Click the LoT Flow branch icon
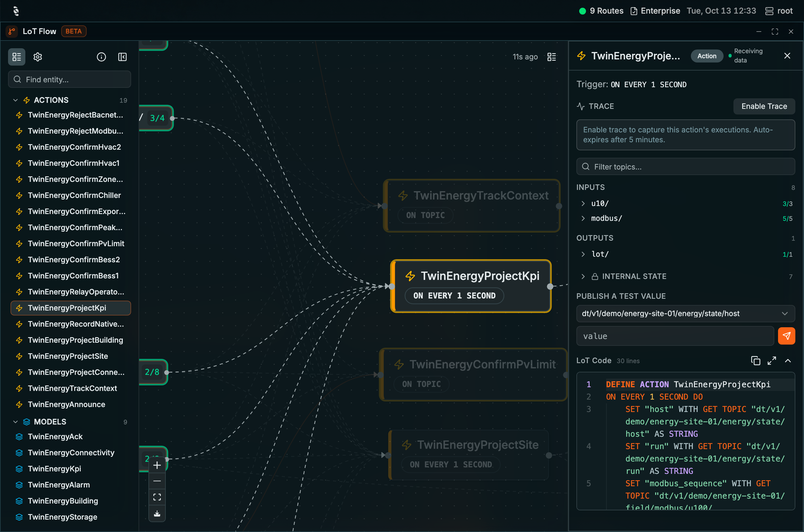Viewport: 804px width, 532px height. [12, 31]
